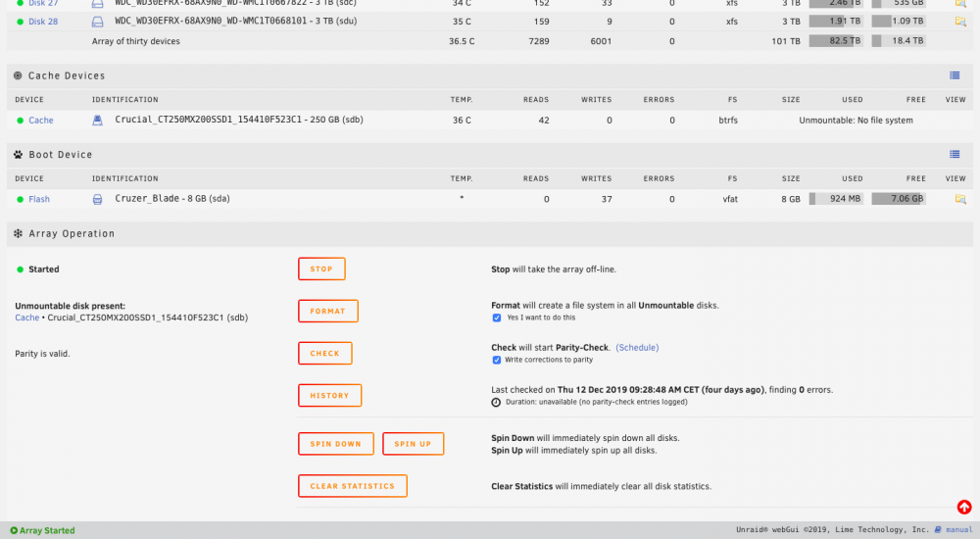Click the Boot Device READS column header
Screen dimensions: 980x539
pos(536,178)
